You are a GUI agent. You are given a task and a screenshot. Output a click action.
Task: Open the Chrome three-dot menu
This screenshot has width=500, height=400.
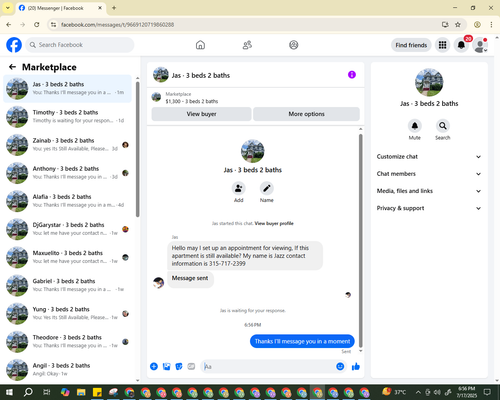pos(491,24)
